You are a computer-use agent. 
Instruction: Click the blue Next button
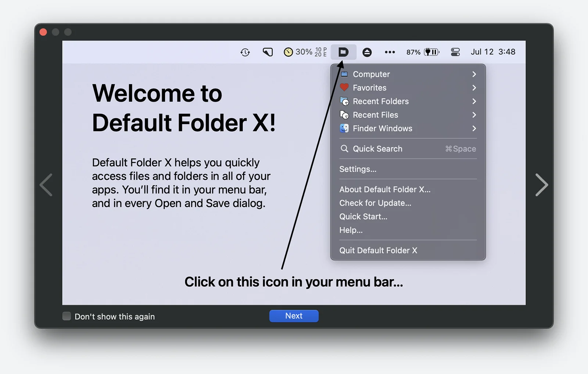tap(294, 316)
